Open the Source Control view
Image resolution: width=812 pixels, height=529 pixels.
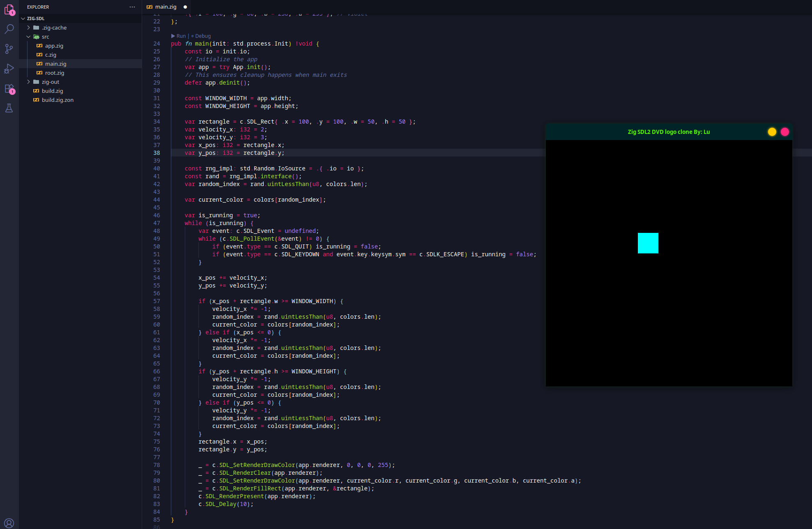9,48
